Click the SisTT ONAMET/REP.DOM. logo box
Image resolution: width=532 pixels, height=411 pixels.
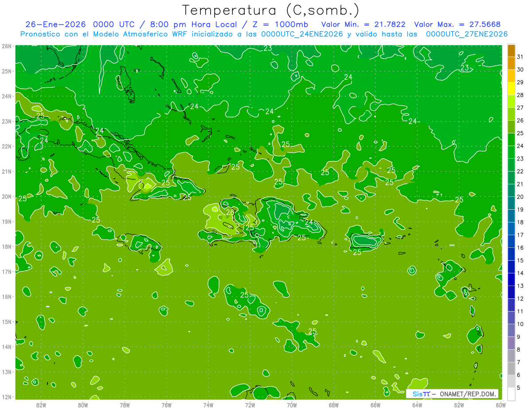[x=452, y=394]
